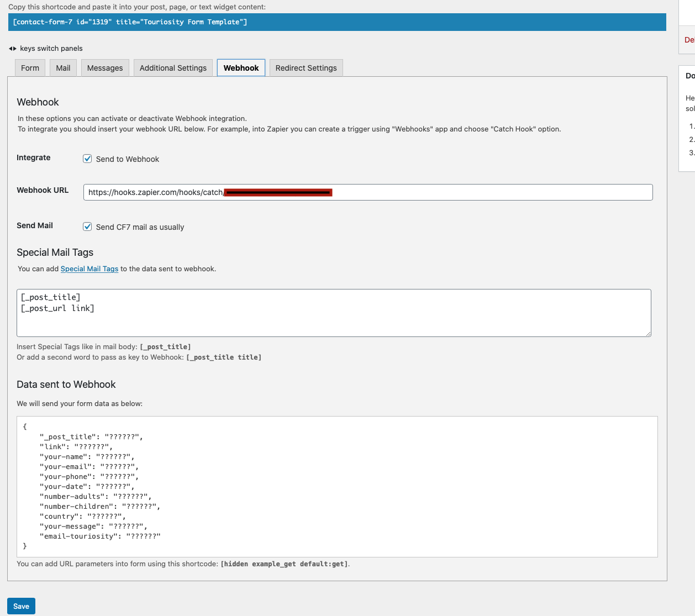Click the "Send Mail" row label
The width and height of the screenshot is (695, 616).
pyautogui.click(x=35, y=225)
